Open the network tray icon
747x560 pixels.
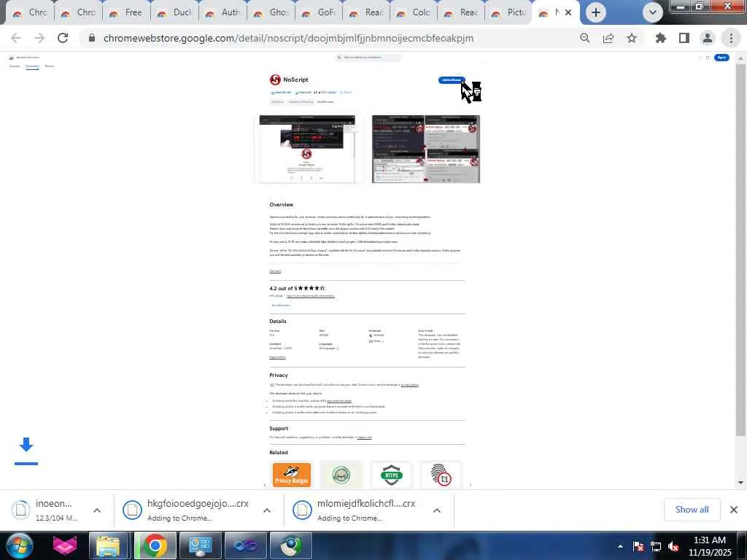click(x=656, y=546)
